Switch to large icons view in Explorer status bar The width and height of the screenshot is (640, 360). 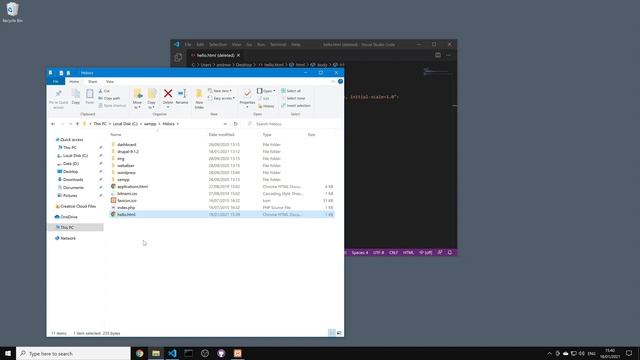coord(339,333)
